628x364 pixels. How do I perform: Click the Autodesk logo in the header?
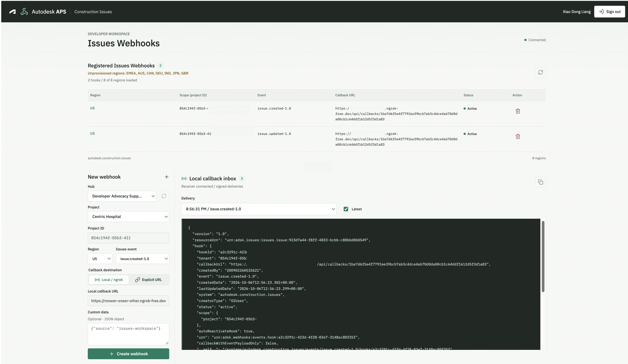[x=12, y=12]
